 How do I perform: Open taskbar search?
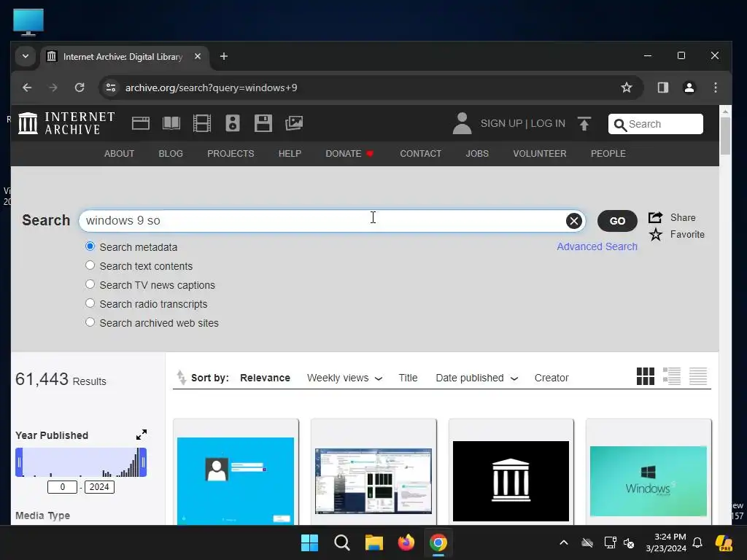341,542
